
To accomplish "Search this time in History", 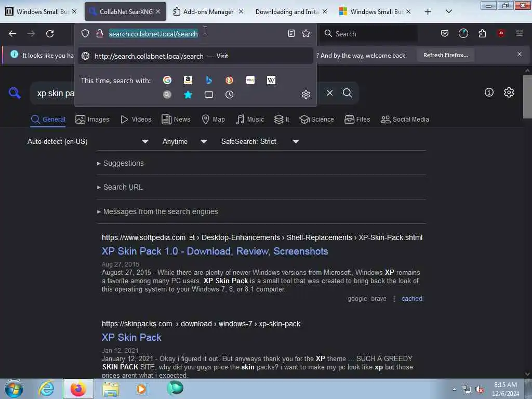I will [229, 95].
